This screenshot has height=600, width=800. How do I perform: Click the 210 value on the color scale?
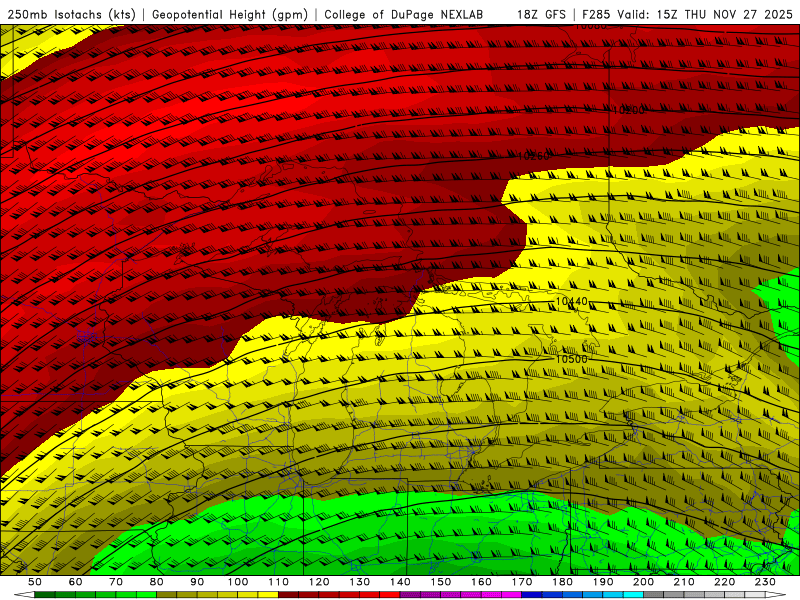tap(685, 582)
